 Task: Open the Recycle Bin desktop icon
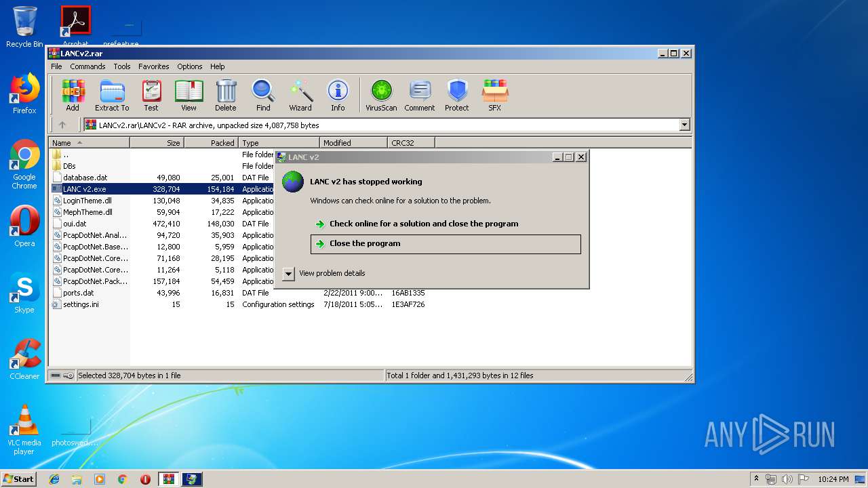tap(24, 27)
